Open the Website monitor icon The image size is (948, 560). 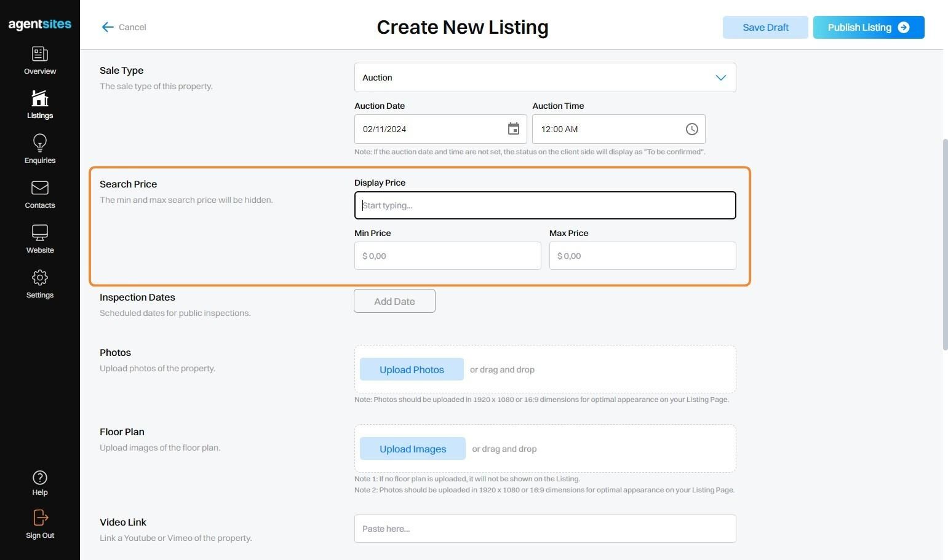(40, 233)
